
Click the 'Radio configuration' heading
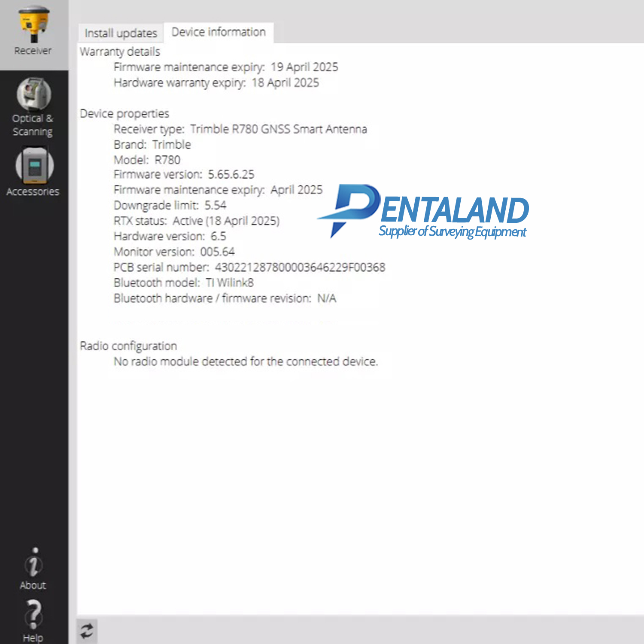coord(128,346)
